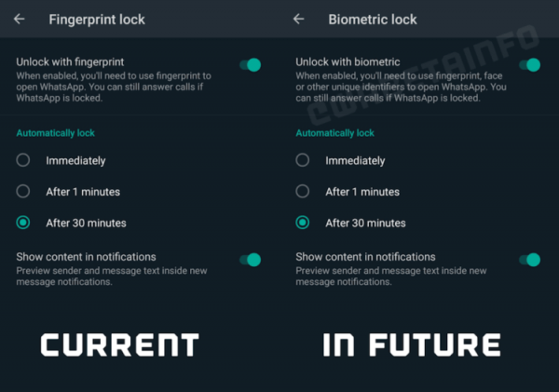
Task: Click the Unlock with fingerprint label
Action: coord(70,62)
